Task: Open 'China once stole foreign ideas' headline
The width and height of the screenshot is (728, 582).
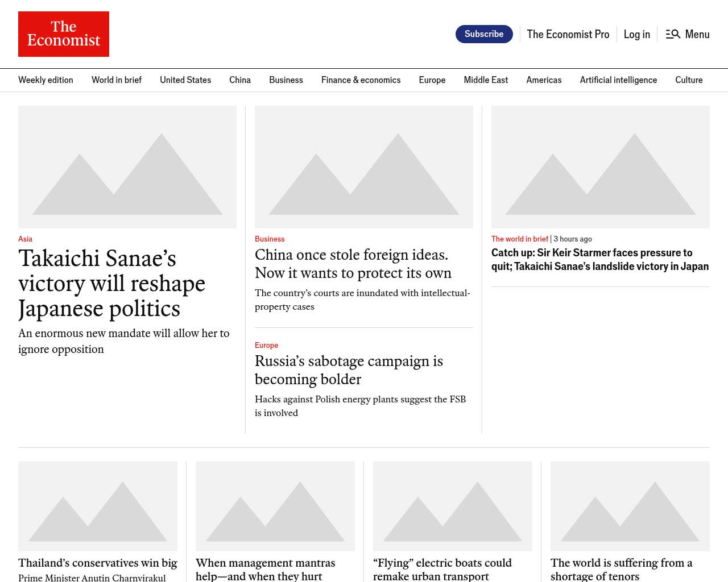Action: click(x=353, y=264)
